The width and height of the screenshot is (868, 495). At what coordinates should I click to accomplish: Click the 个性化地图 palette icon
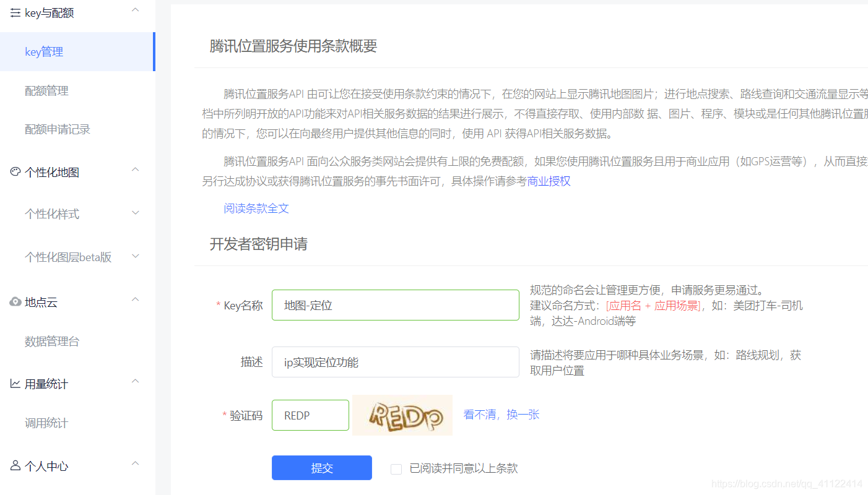tap(15, 172)
